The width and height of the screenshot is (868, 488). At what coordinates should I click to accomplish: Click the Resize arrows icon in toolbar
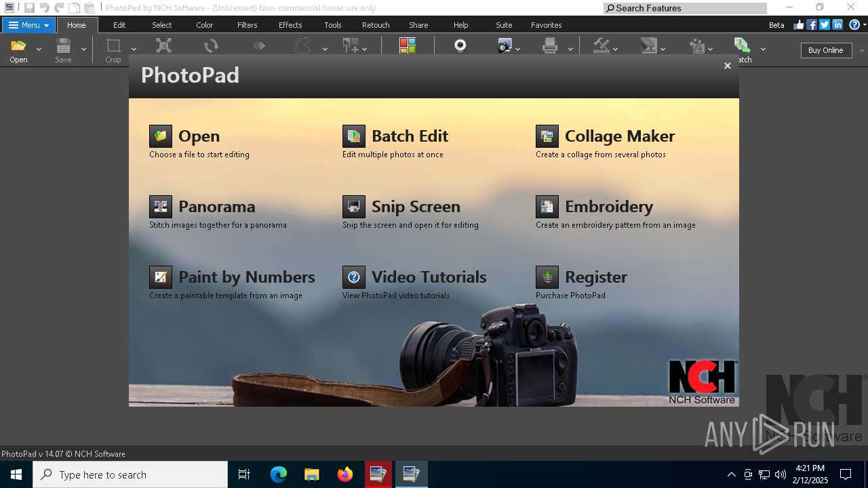point(163,45)
